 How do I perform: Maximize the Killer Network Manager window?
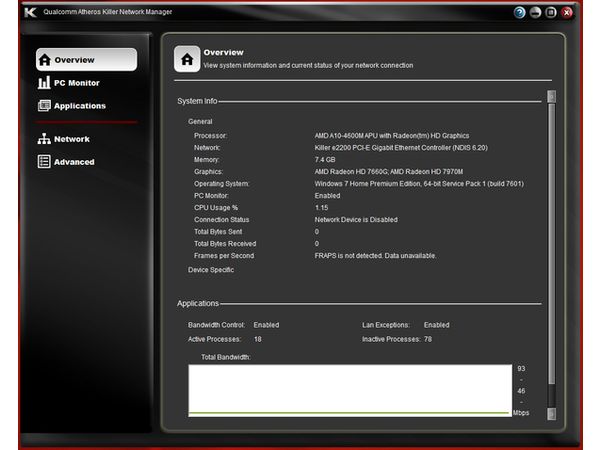[551, 13]
